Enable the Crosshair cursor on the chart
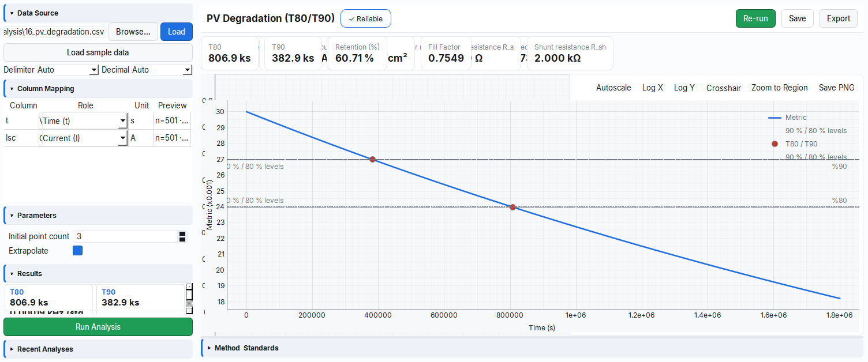 pos(724,88)
